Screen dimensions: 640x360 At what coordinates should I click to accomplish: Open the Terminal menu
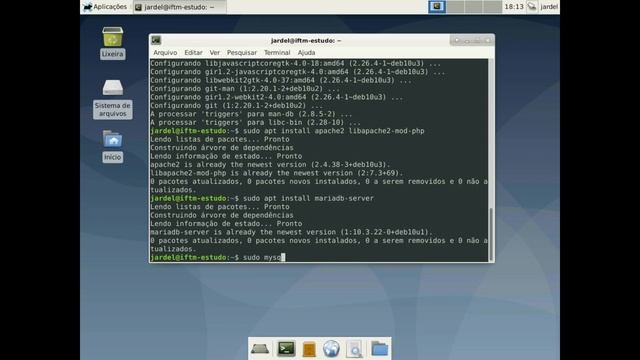[277, 53]
